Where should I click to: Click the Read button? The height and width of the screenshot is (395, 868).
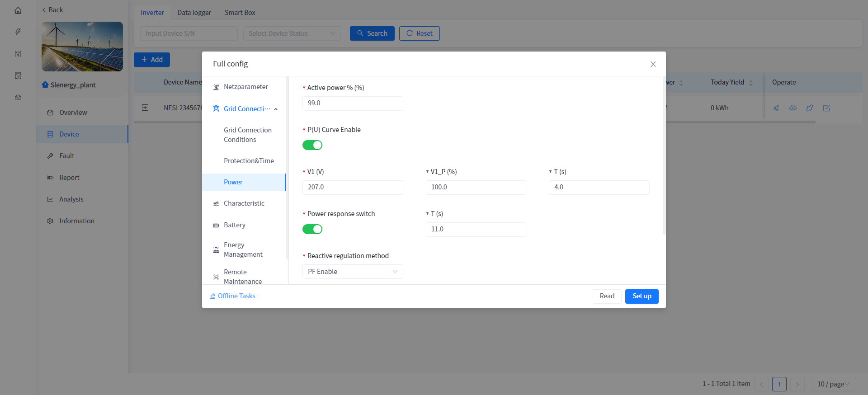[607, 296]
